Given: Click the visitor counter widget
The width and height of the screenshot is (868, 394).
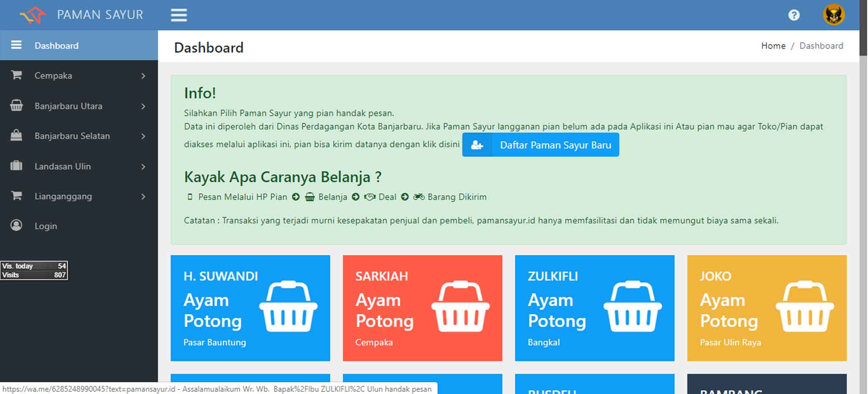Looking at the screenshot, I should (x=34, y=270).
